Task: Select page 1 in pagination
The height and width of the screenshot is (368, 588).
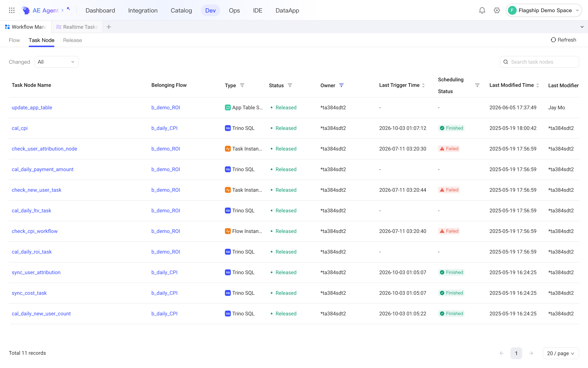Action: click(516, 353)
